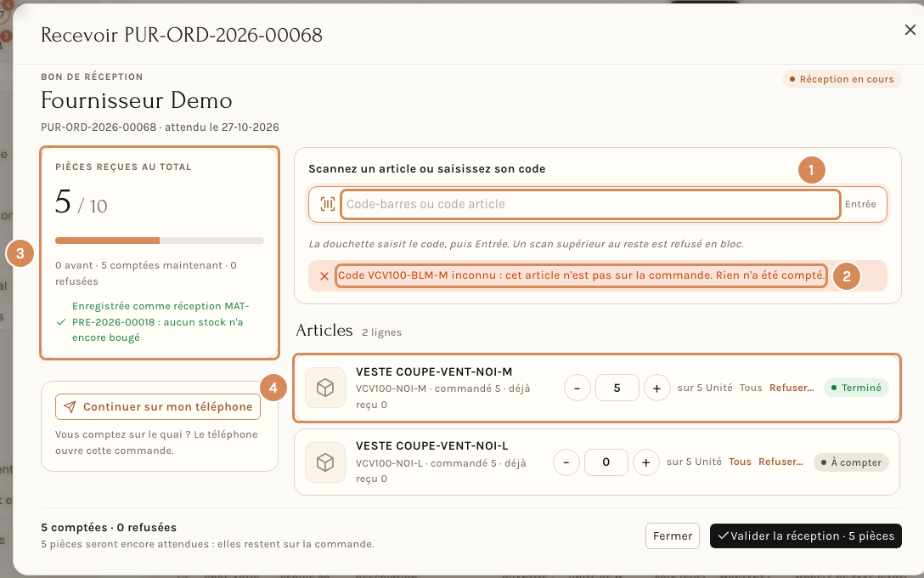Click the 5 / 10 pieces received count

tap(82, 202)
